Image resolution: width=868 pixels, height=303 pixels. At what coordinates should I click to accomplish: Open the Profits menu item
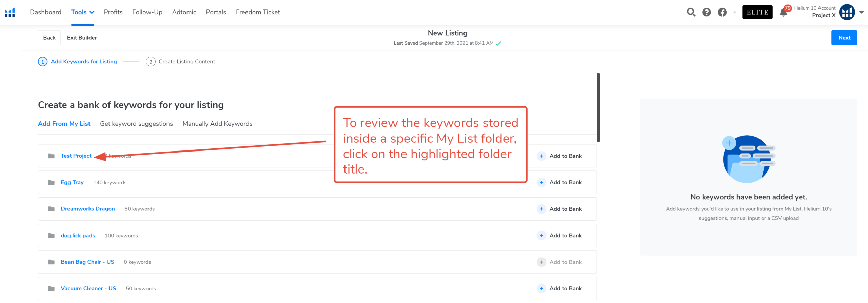pos(113,12)
